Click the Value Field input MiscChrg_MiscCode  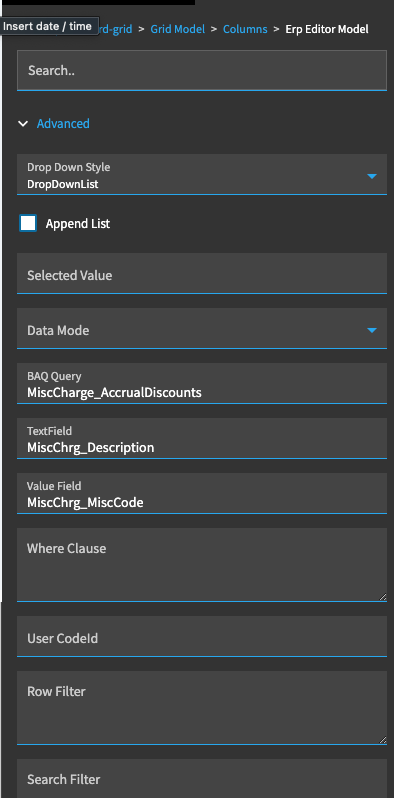tap(202, 493)
